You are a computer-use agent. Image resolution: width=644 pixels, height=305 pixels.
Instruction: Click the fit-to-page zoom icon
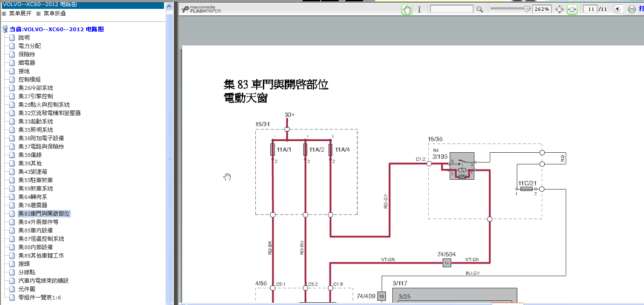[560, 9]
